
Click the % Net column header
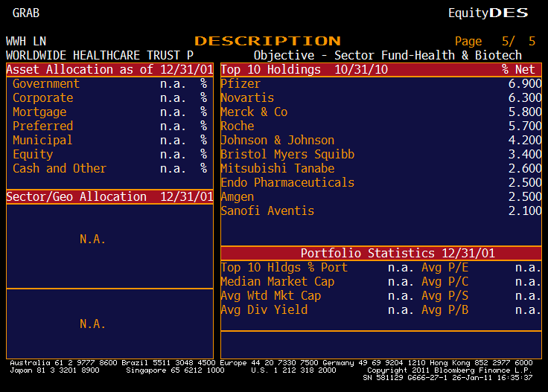[518, 69]
